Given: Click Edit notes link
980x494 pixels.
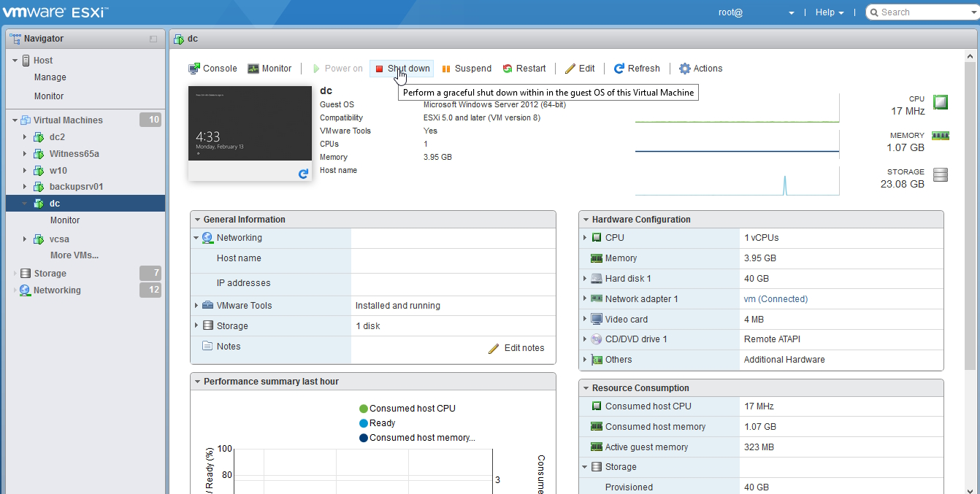Looking at the screenshot, I should (x=516, y=348).
